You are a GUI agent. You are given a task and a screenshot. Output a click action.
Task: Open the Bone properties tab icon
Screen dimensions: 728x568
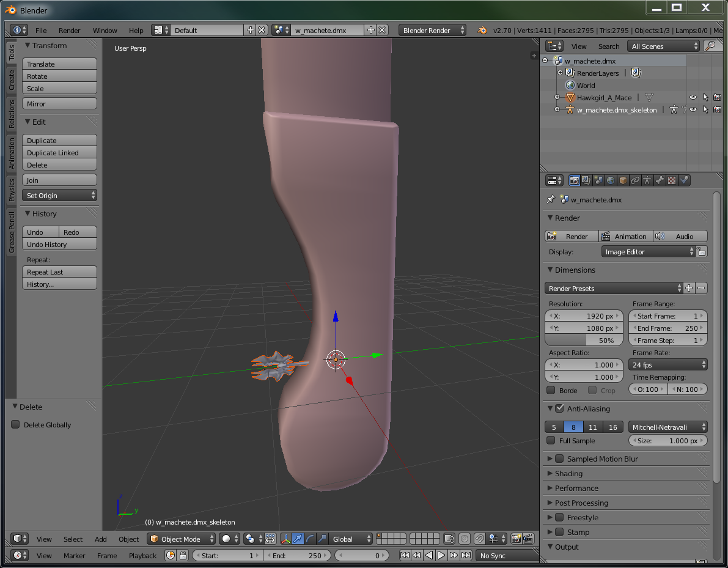(x=660, y=180)
